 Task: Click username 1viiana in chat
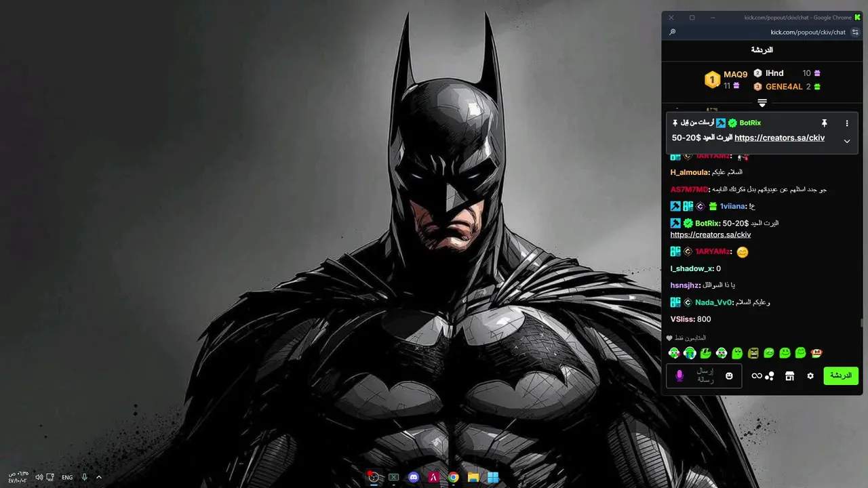pos(734,206)
